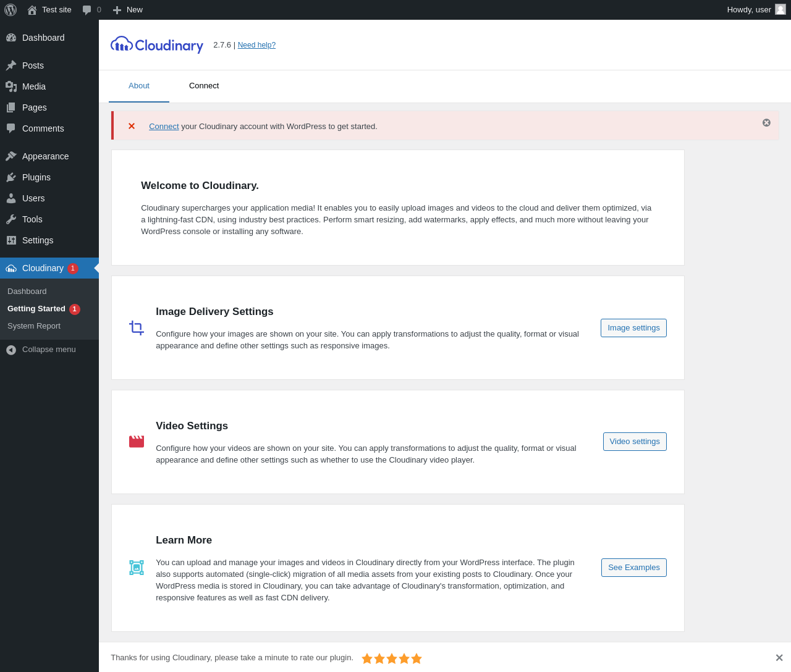Click the comments bubble icon in admin bar
791x672 pixels.
pyautogui.click(x=87, y=10)
